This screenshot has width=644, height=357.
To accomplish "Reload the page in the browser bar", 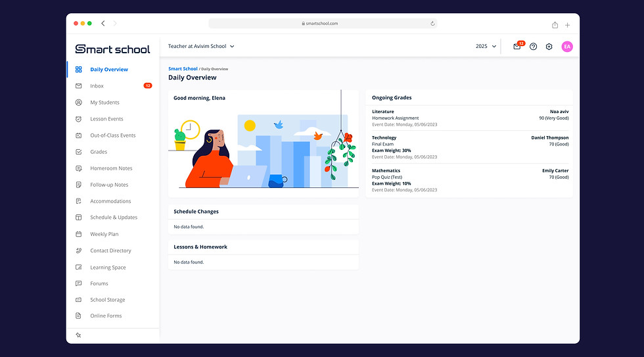I will click(x=432, y=24).
